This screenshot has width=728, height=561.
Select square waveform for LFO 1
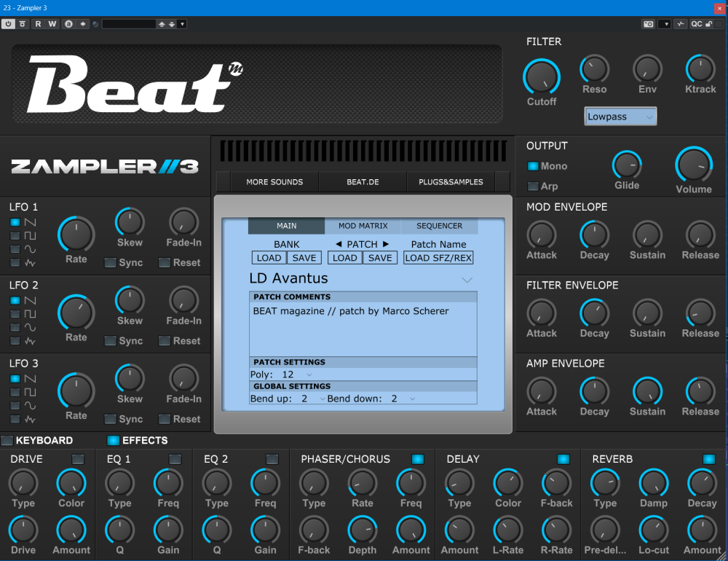15,235
